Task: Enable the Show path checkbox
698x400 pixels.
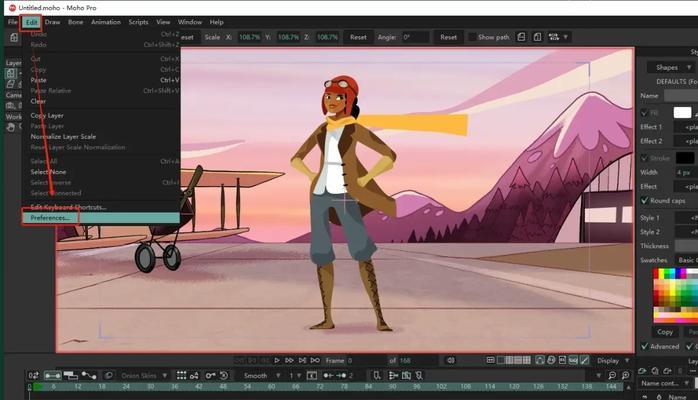Action: tap(472, 37)
